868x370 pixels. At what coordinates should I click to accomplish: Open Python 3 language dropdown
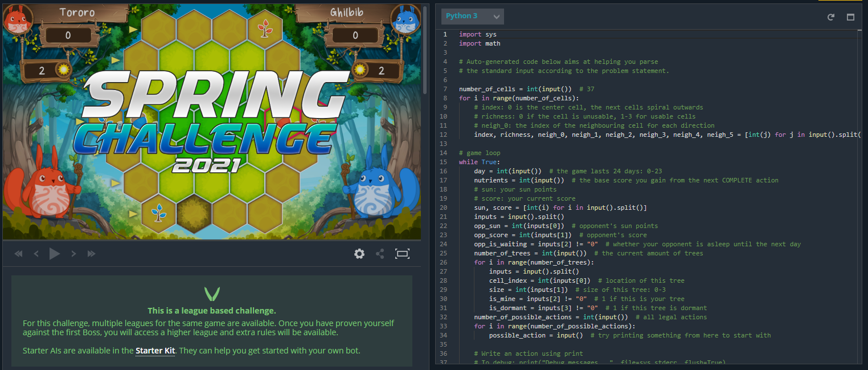click(x=472, y=17)
